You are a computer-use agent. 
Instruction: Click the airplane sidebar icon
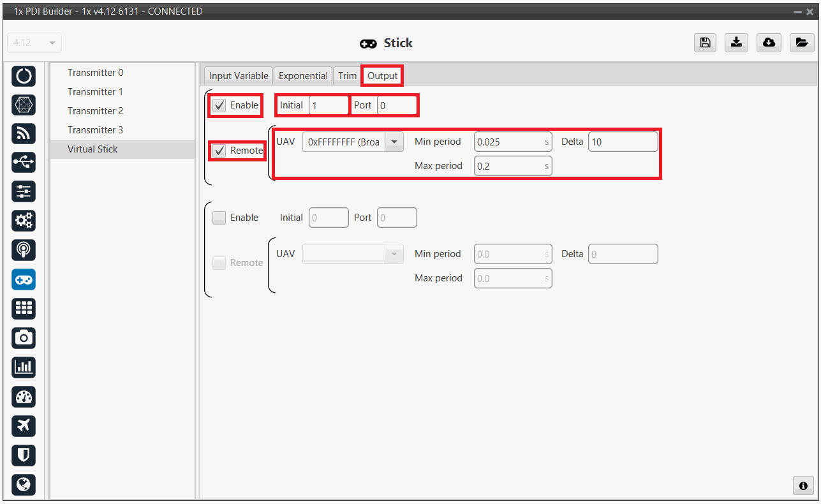click(x=24, y=426)
